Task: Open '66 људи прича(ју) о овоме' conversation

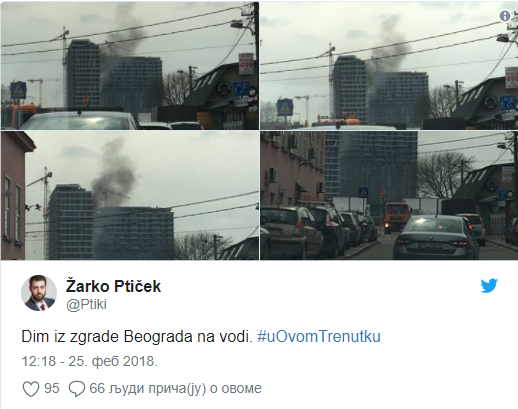Action: [x=175, y=388]
